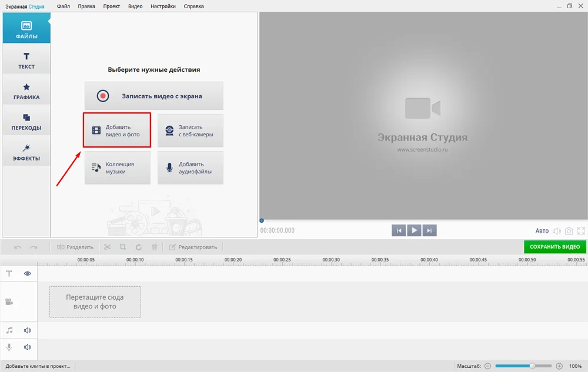The width and height of the screenshot is (588, 372).
Task: Click Редактировать in the timeline toolbar
Action: coord(193,247)
